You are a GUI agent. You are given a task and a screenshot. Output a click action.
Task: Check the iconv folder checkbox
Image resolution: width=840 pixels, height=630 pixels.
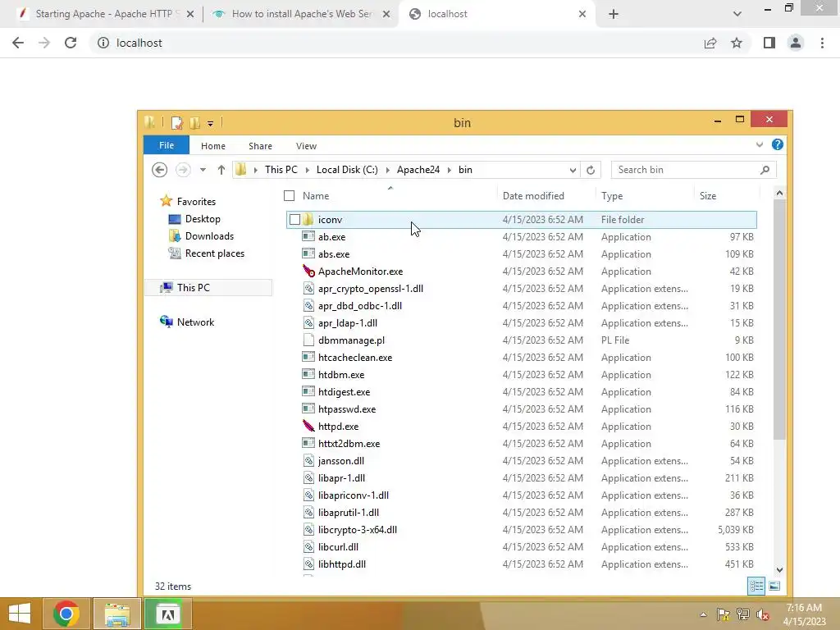click(294, 220)
